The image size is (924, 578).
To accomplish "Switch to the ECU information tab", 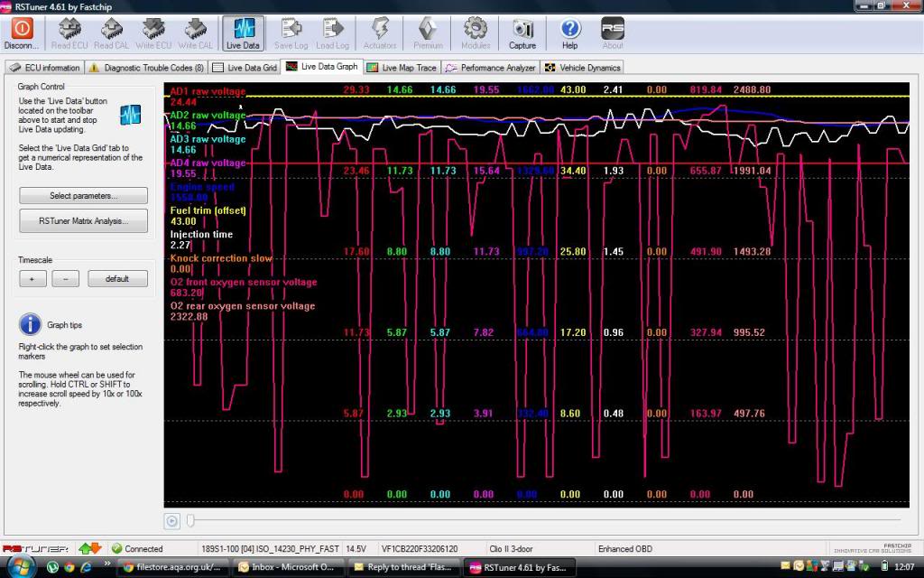I will pyautogui.click(x=45, y=68).
